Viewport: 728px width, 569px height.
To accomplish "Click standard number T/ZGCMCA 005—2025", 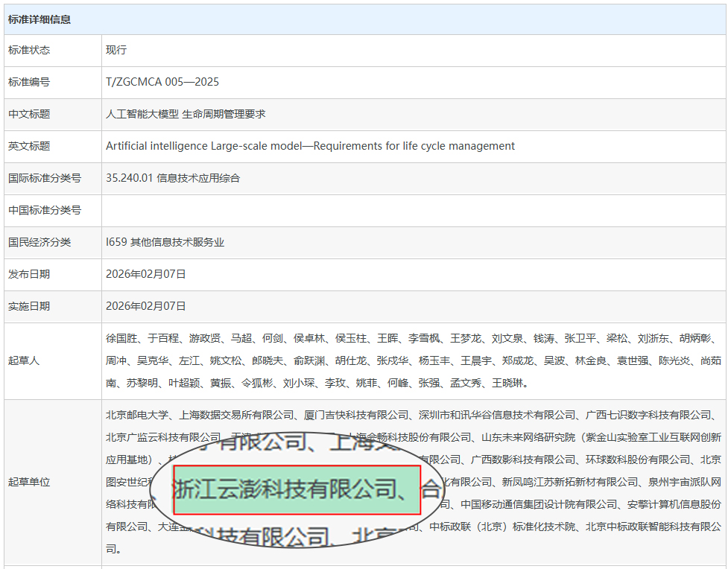I will coord(162,82).
